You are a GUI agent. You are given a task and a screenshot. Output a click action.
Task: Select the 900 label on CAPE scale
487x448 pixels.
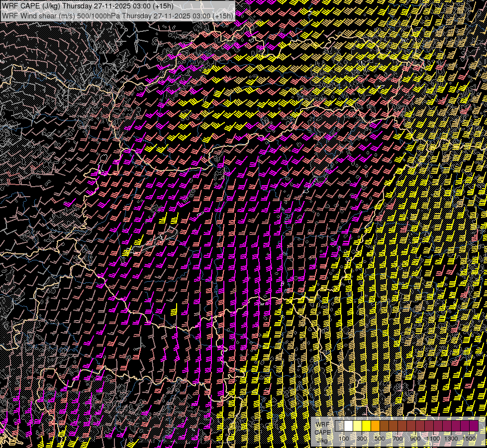click(415, 439)
